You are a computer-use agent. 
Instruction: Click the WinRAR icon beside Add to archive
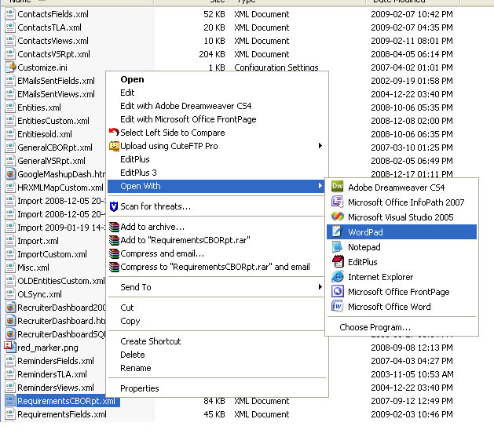click(114, 227)
